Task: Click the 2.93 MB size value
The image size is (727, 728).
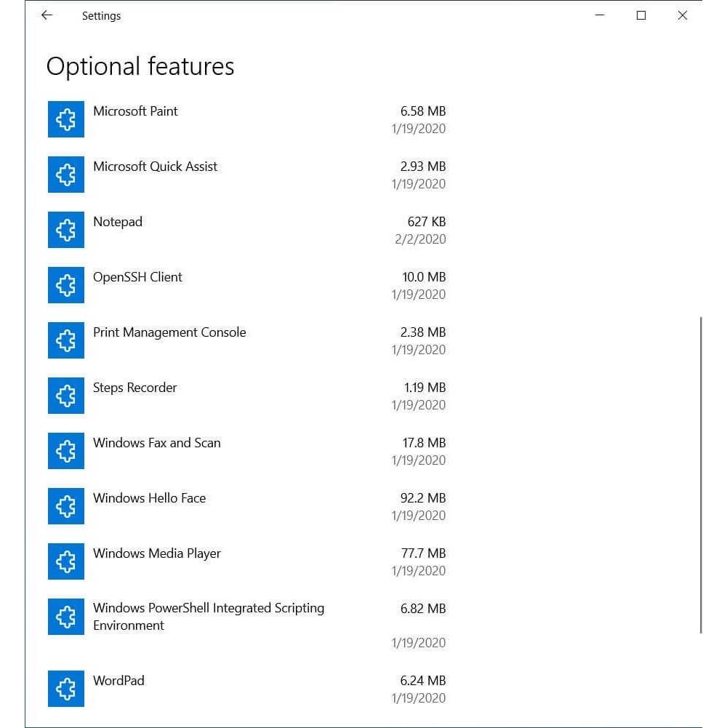Action: pyautogui.click(x=423, y=167)
